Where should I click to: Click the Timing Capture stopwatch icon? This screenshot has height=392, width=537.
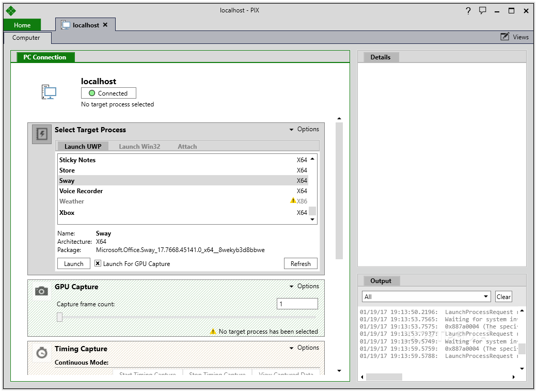point(42,353)
